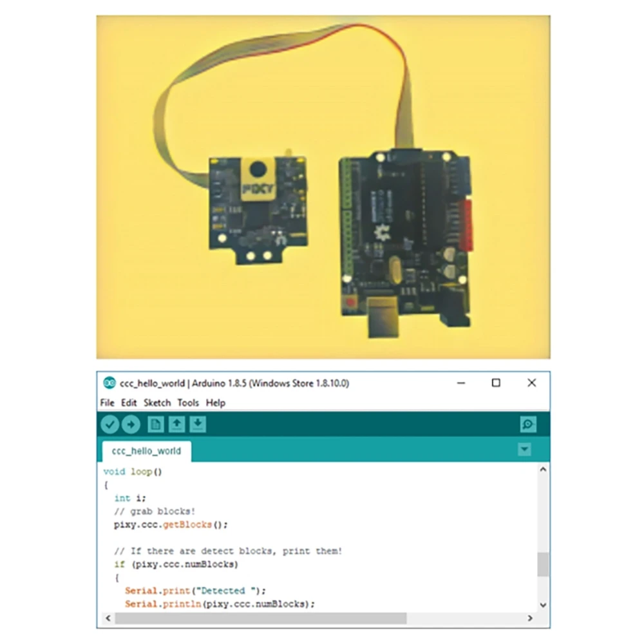
Task: Click the Upload arrow button
Action: (131, 424)
